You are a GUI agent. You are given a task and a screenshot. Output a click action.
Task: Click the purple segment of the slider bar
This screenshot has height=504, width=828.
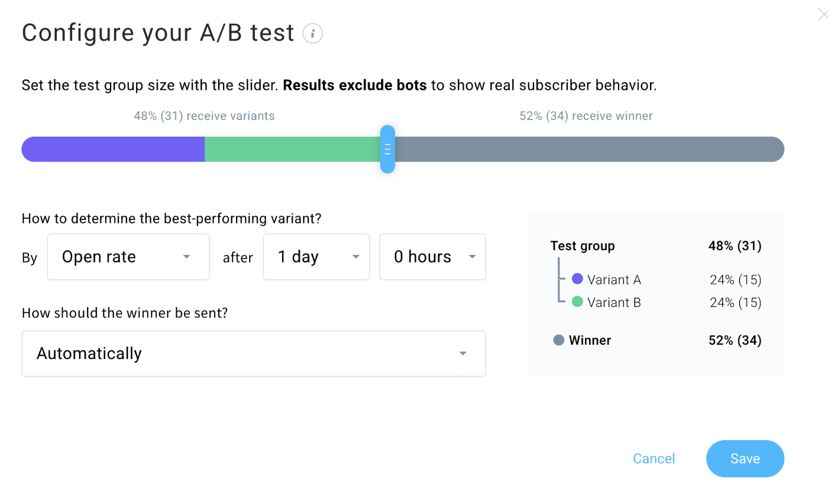[x=113, y=149]
